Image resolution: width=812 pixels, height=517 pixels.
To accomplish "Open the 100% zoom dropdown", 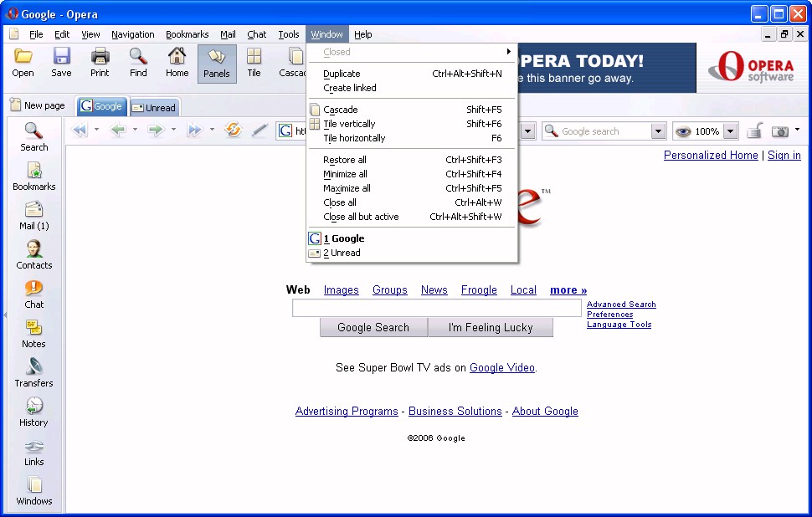I will click(730, 131).
